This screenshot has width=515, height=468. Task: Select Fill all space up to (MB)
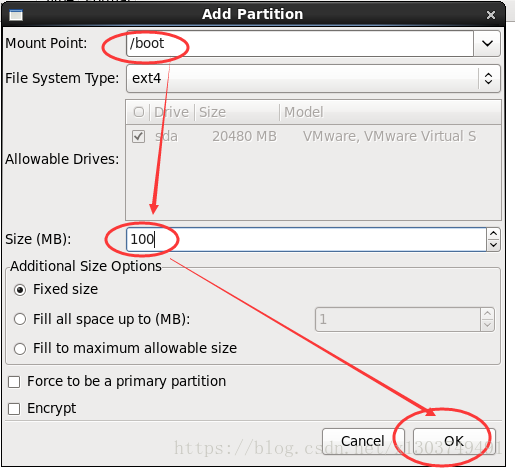coord(20,319)
